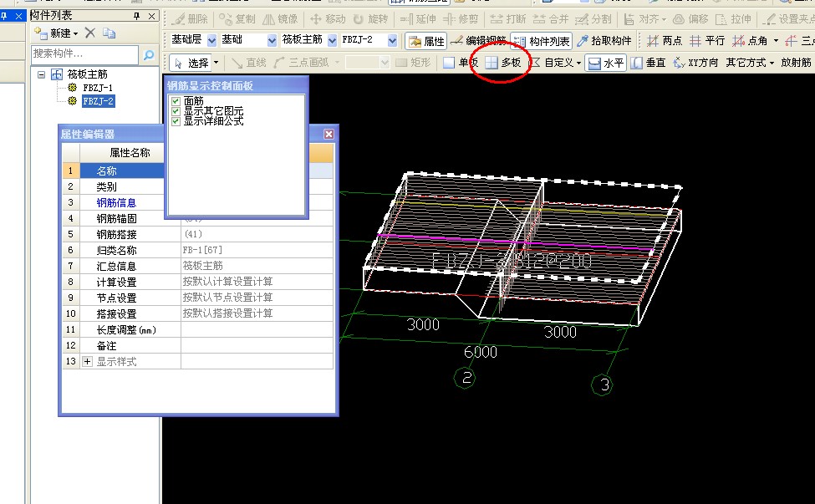Collapse the 筏板主筋 tree node
This screenshot has width=815, height=504.
pyautogui.click(x=41, y=75)
